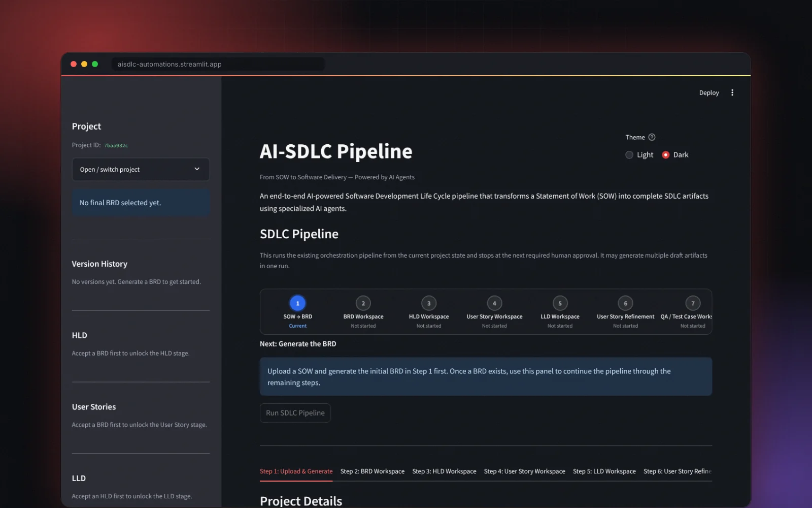Switch to Step 4: User Story Workspace tab
Image resolution: width=812 pixels, height=508 pixels.
(524, 471)
